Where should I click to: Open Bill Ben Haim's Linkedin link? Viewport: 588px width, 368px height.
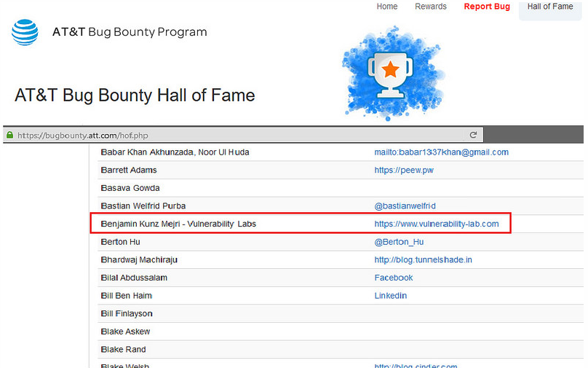[x=390, y=296]
